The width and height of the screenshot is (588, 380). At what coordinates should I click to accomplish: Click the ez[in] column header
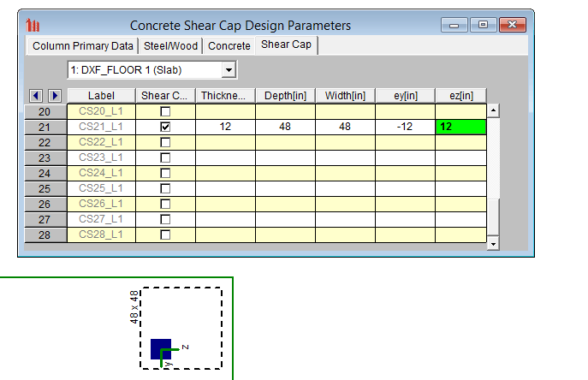[x=460, y=96]
